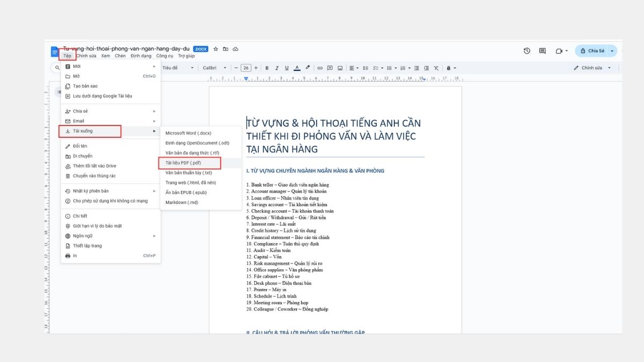Click the add comment toolbar icon

[x=330, y=68]
